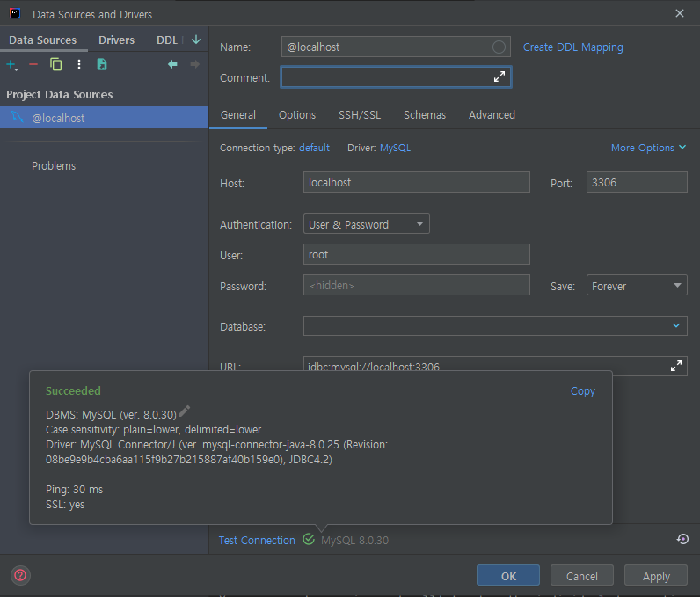Click the 'SSL: yes' text
700x597 pixels.
[65, 505]
